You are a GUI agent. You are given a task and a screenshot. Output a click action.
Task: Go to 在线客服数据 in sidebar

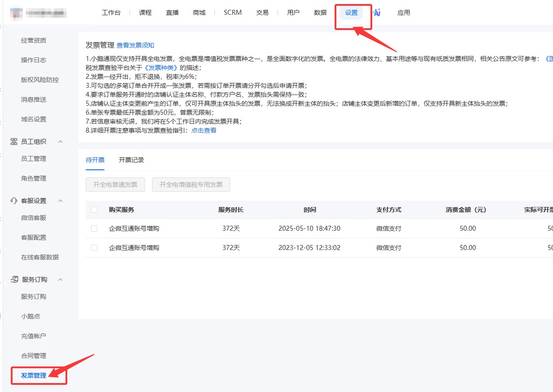click(40, 257)
